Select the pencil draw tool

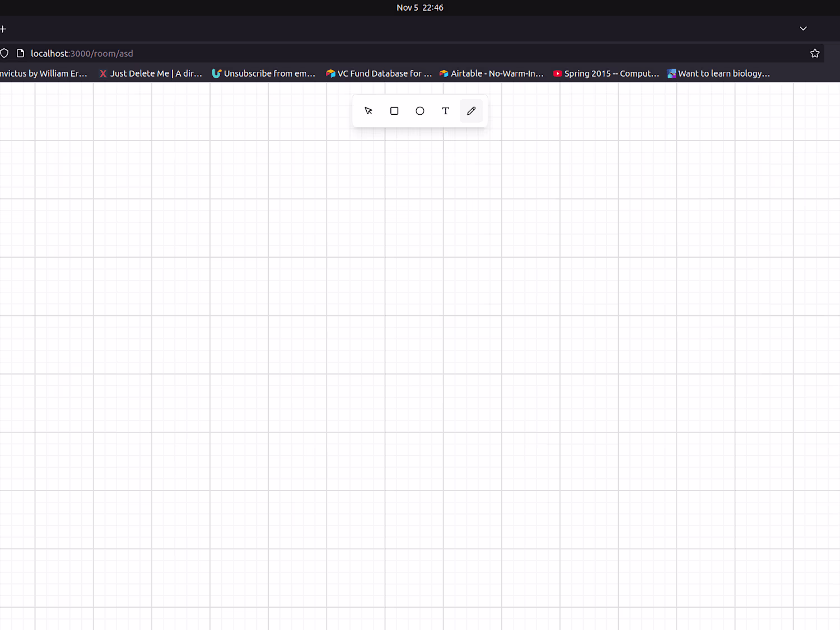coord(472,111)
